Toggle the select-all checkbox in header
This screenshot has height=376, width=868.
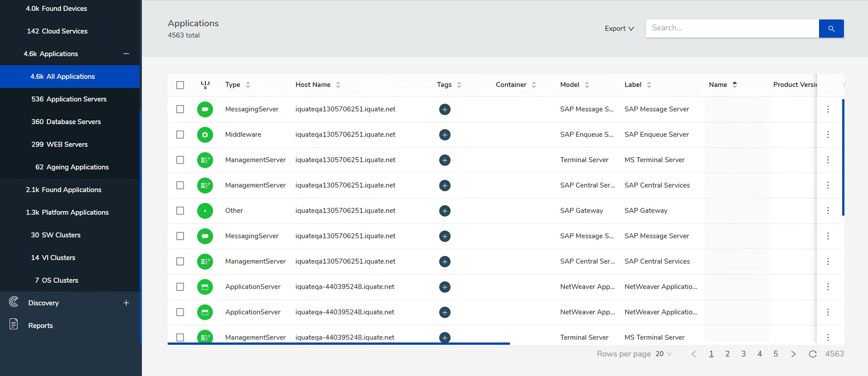[180, 85]
